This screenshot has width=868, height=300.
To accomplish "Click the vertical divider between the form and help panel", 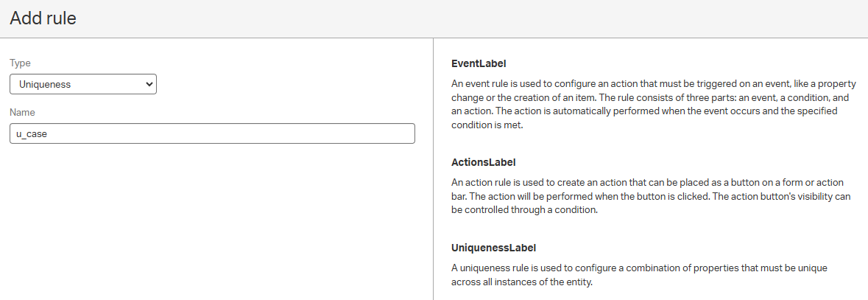I will pyautogui.click(x=433, y=170).
